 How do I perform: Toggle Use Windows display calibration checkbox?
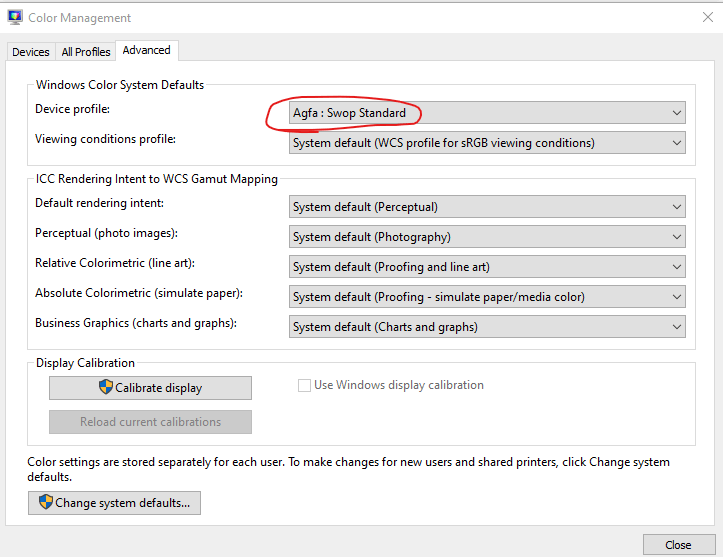click(304, 385)
